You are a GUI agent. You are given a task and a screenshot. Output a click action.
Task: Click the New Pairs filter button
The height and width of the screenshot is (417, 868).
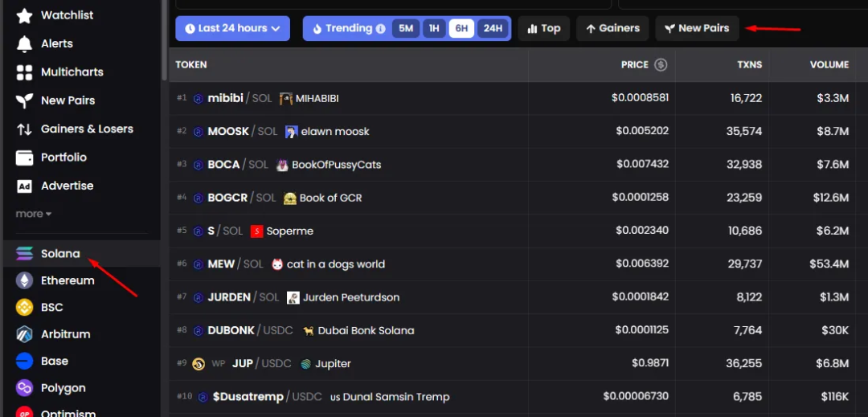(x=696, y=28)
